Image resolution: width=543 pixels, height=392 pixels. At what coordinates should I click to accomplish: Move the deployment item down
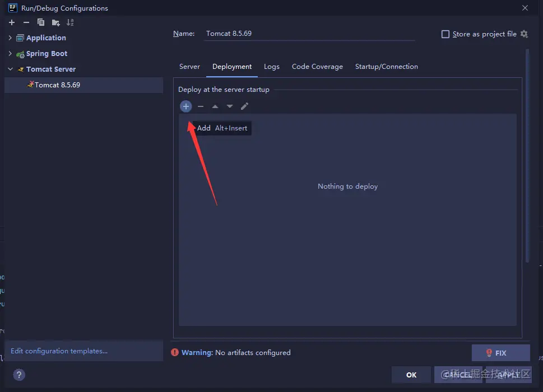click(x=230, y=106)
